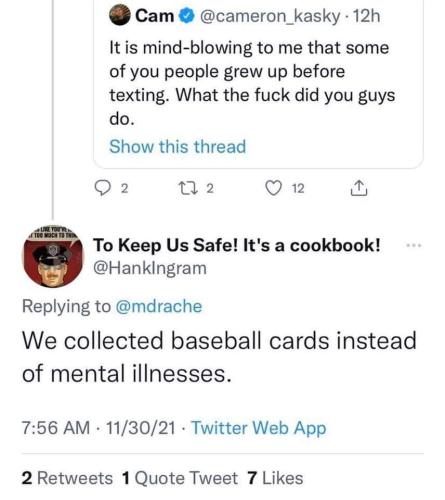Open Cam's small profile avatar
This screenshot has height=500, width=445.
(120, 15)
